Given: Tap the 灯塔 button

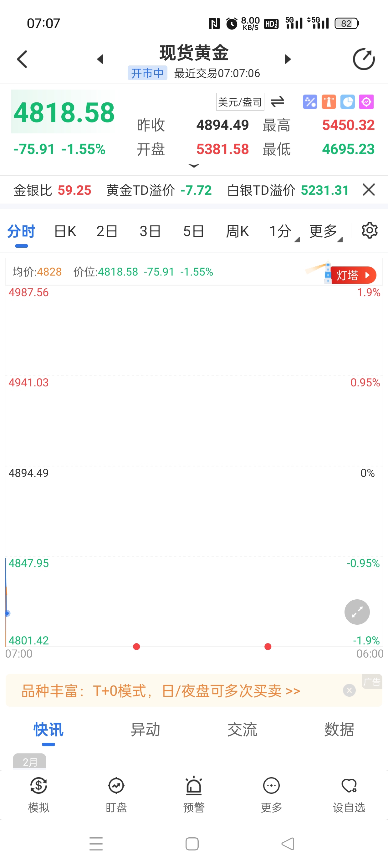Looking at the screenshot, I should [x=353, y=275].
